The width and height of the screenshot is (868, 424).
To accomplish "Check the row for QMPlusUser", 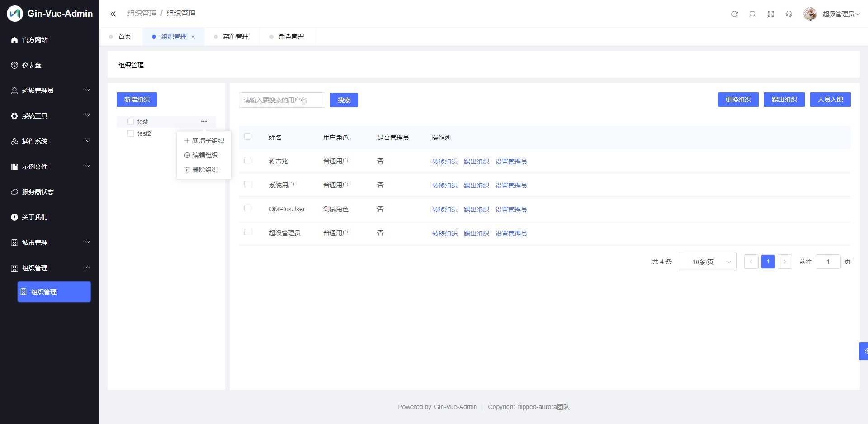I will pos(247,208).
